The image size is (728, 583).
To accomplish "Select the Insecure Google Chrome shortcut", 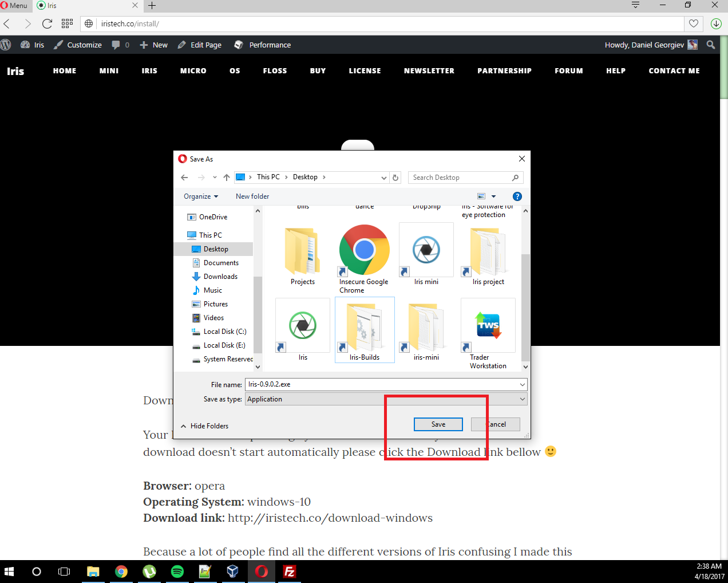I will [364, 258].
